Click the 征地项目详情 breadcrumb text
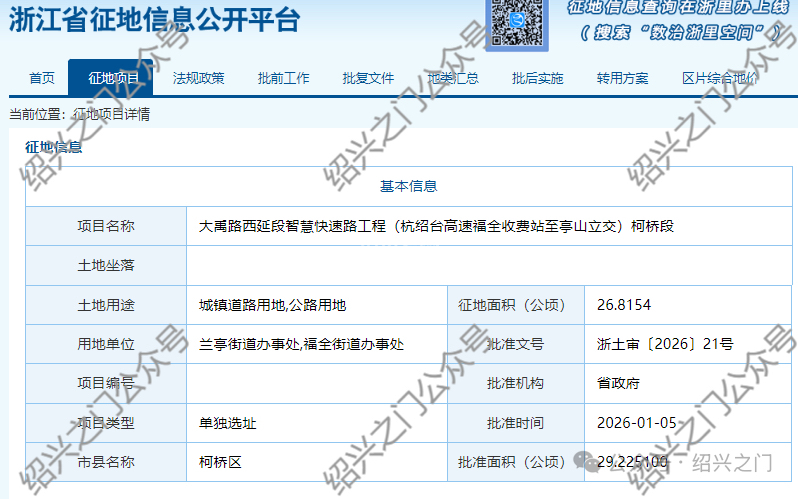Image resolution: width=798 pixels, height=499 pixels. tap(112, 114)
